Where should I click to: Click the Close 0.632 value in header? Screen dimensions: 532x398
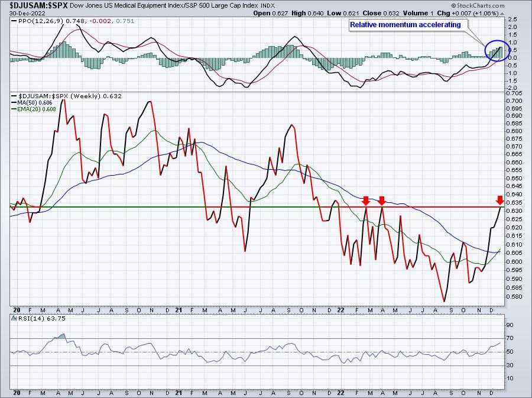(369, 12)
